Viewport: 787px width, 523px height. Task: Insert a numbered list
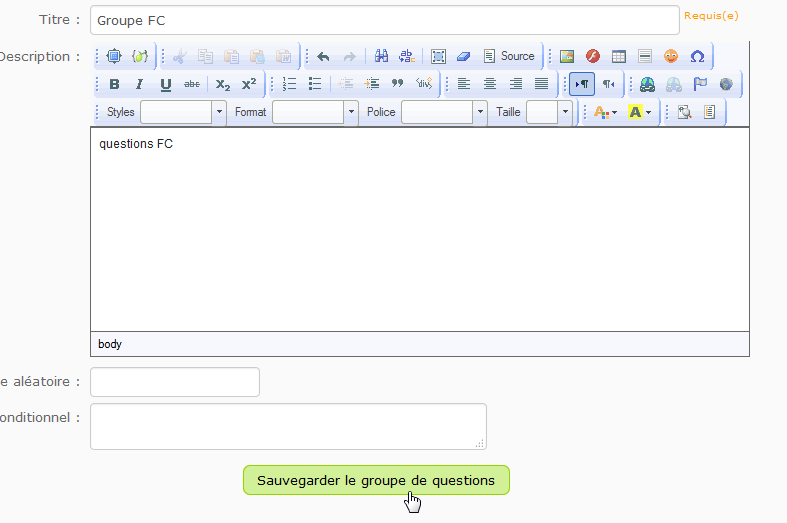(x=290, y=84)
